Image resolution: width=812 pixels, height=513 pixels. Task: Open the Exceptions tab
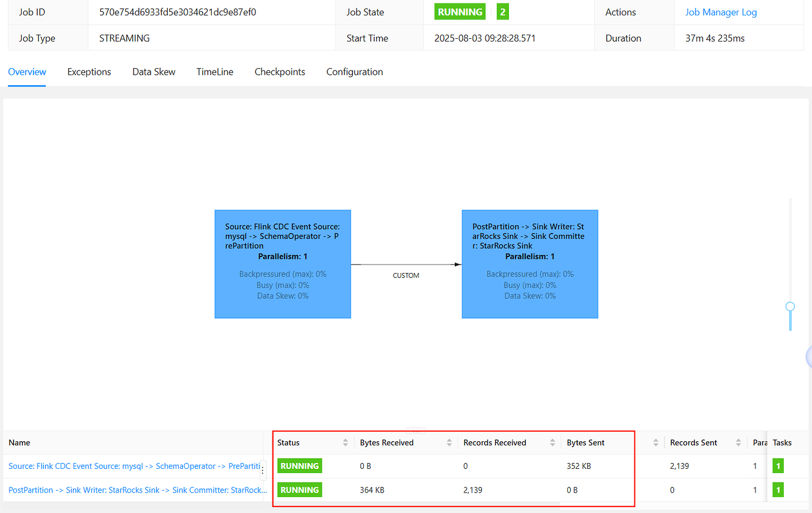coord(89,71)
